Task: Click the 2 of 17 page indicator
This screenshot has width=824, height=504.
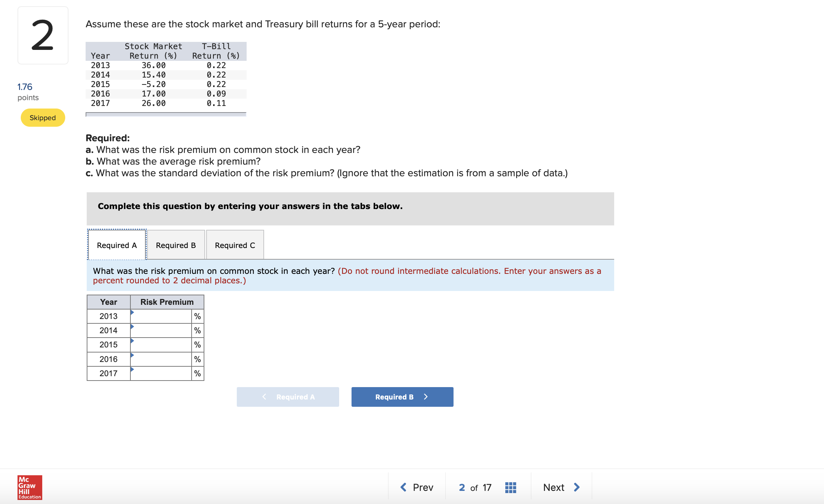Action: [475, 487]
